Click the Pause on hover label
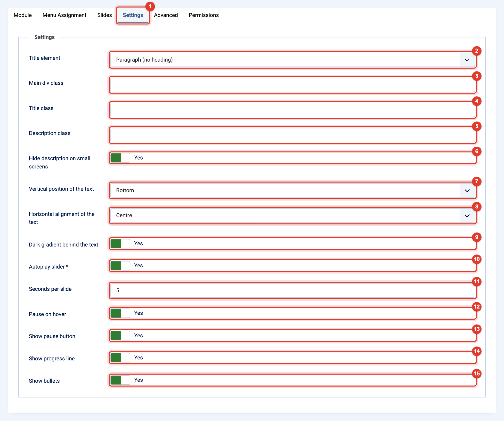 click(x=47, y=314)
